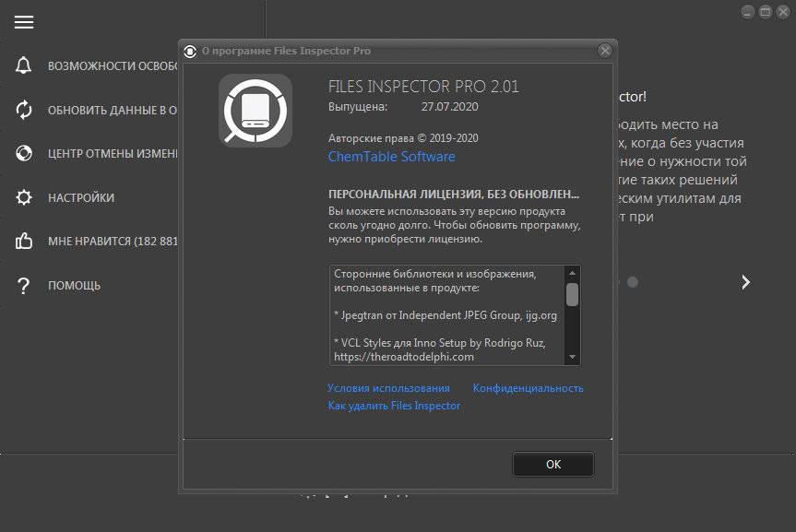This screenshot has height=532, width=796.
Task: Open Условия использования link
Action: click(388, 388)
